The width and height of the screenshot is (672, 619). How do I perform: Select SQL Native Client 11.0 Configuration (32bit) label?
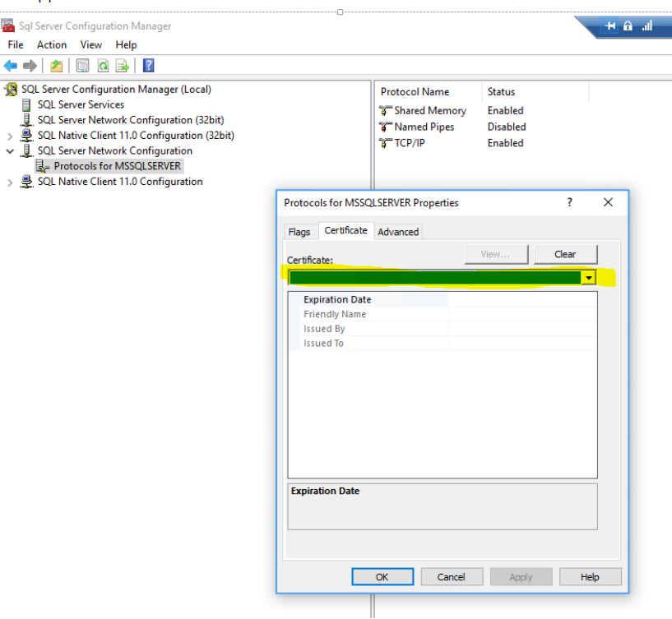pyautogui.click(x=136, y=136)
